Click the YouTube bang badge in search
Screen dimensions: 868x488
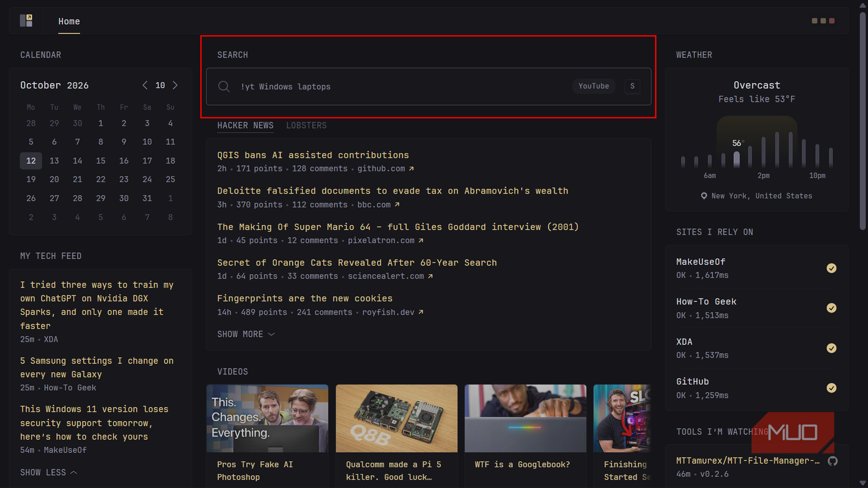point(594,86)
